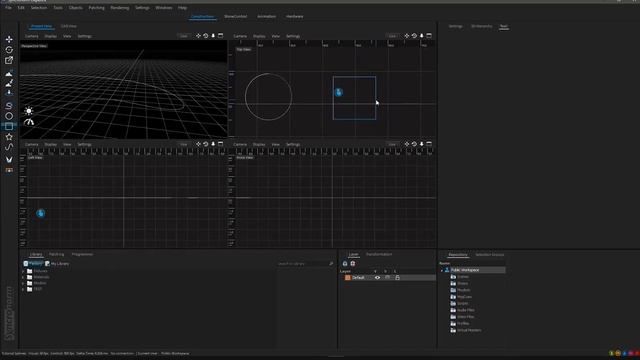Open the Objects menu
The image size is (640, 360).
tap(76, 8)
